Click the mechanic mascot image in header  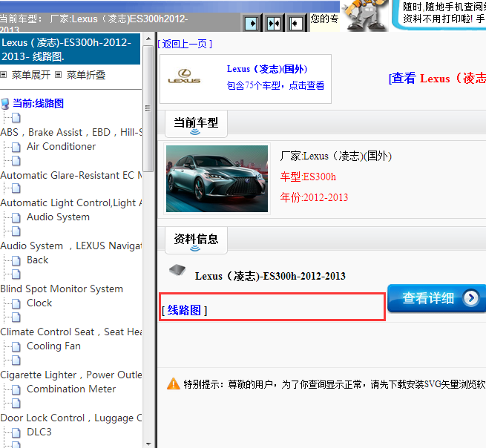(364, 16)
